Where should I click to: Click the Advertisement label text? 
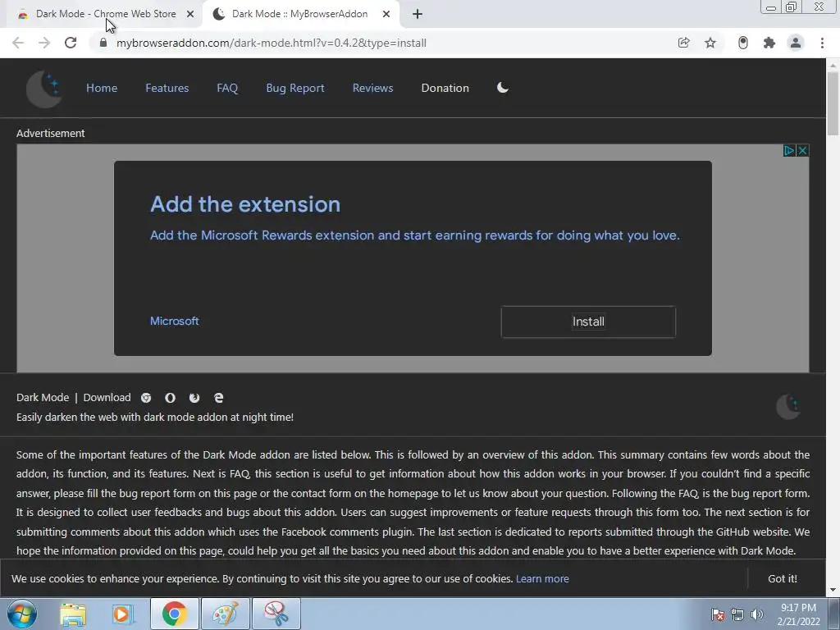50,134
